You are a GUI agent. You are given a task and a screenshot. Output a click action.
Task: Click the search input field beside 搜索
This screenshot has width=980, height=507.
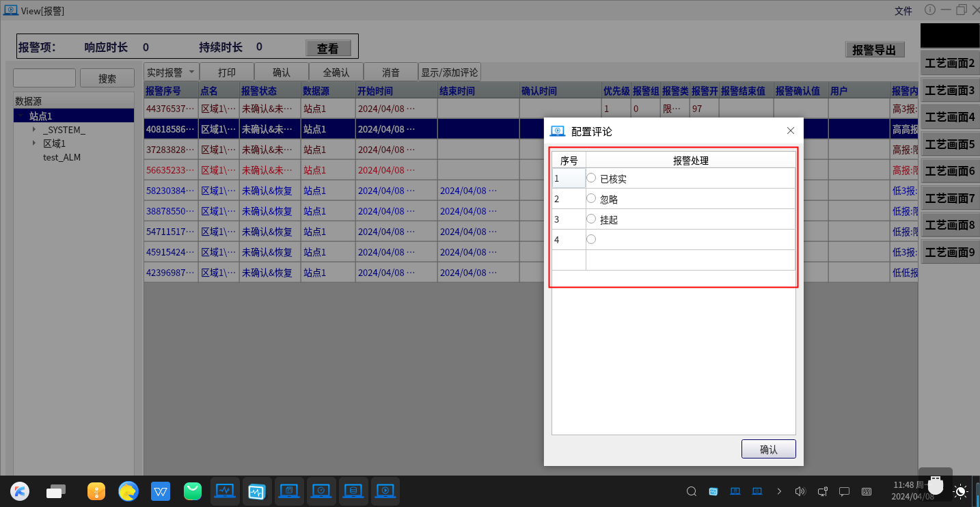click(44, 78)
